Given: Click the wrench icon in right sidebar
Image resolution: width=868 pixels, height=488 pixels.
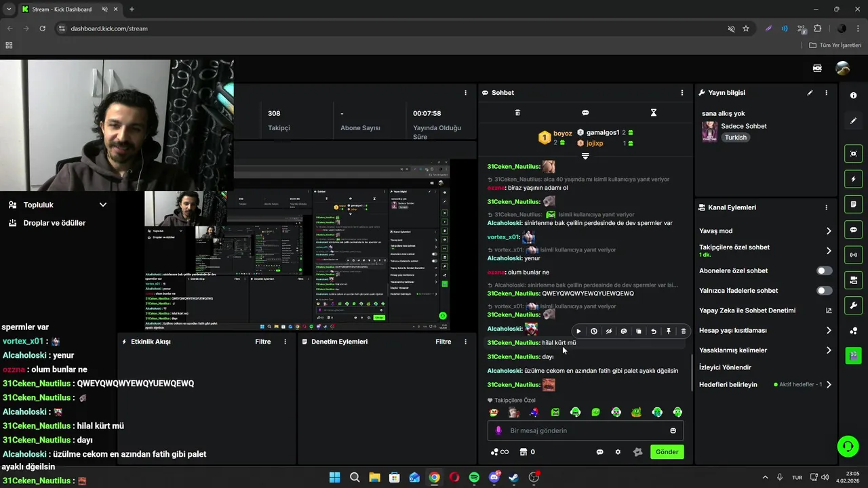Looking at the screenshot, I should point(853,305).
